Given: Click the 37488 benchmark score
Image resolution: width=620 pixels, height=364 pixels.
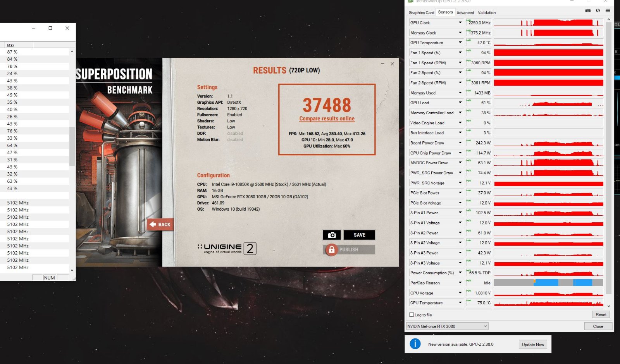Looking at the screenshot, I should coord(327,105).
